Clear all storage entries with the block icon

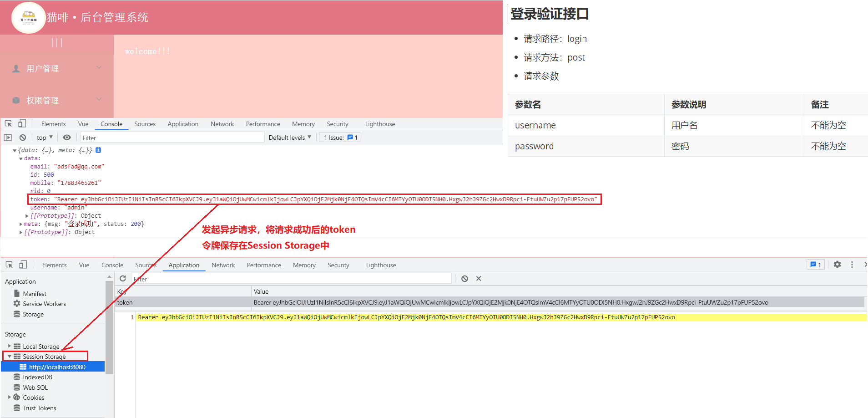(464, 278)
